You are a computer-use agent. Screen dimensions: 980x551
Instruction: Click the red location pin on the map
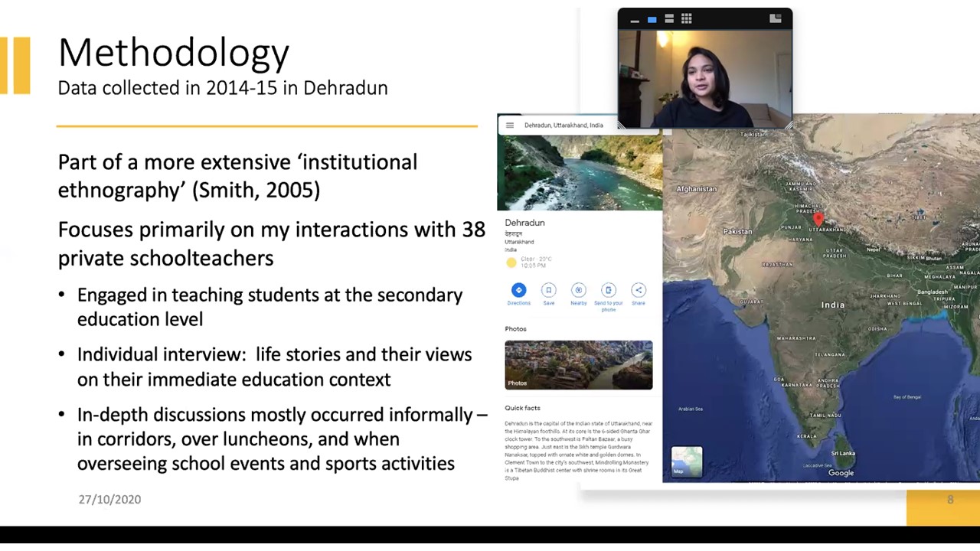coord(818,220)
